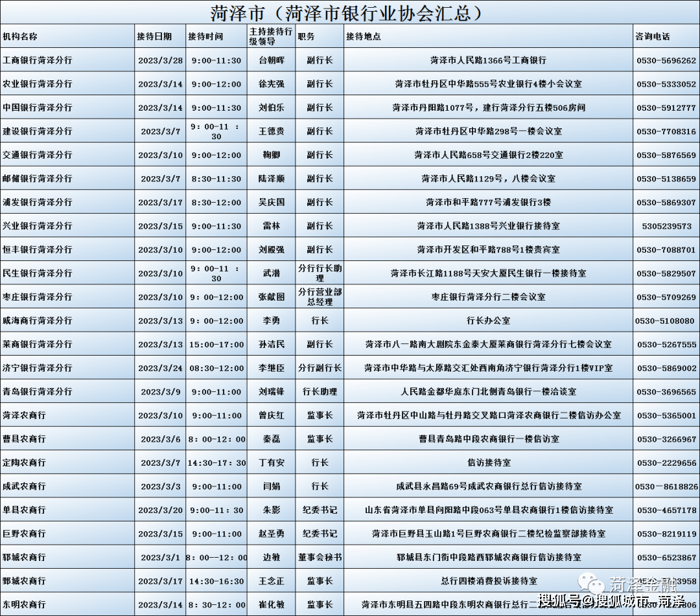Click the 主持接待行级领导 column header
The height and width of the screenshot is (616, 700).
[270, 36]
